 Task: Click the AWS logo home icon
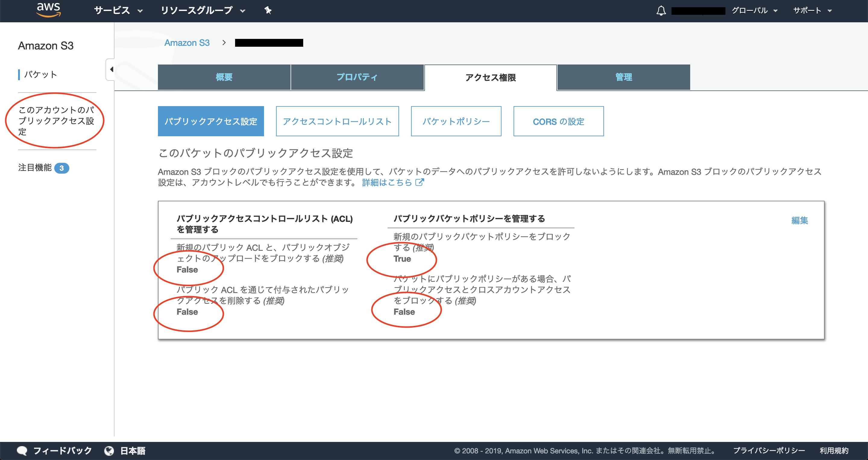click(x=49, y=10)
